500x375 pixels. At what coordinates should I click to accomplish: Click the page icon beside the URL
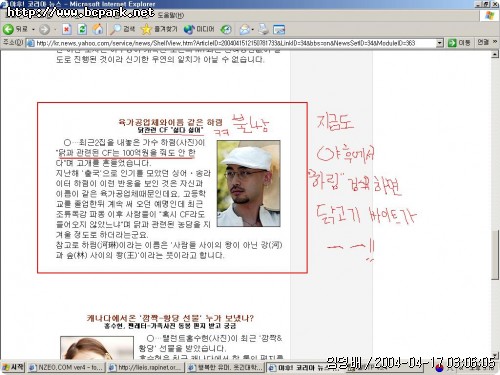(x=30, y=43)
